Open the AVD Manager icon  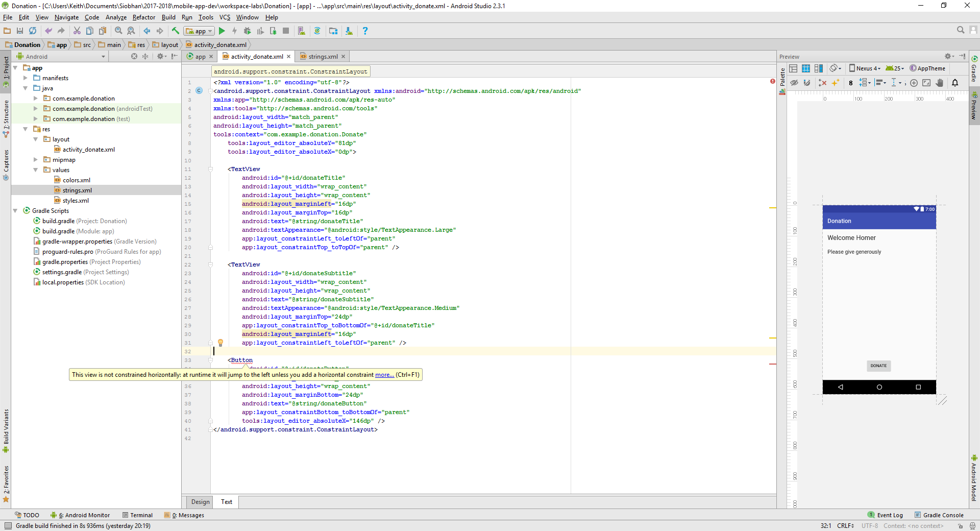[x=302, y=31]
